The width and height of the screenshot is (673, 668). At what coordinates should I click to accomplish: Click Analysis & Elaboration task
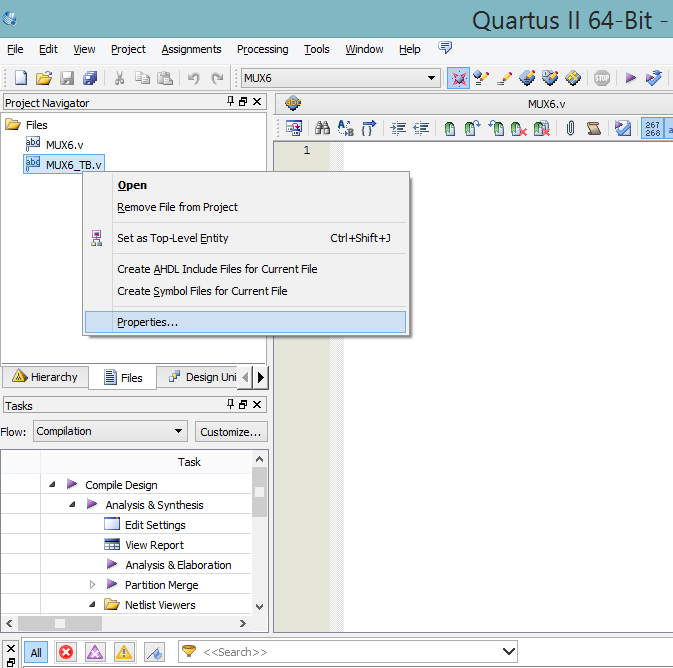[178, 565]
